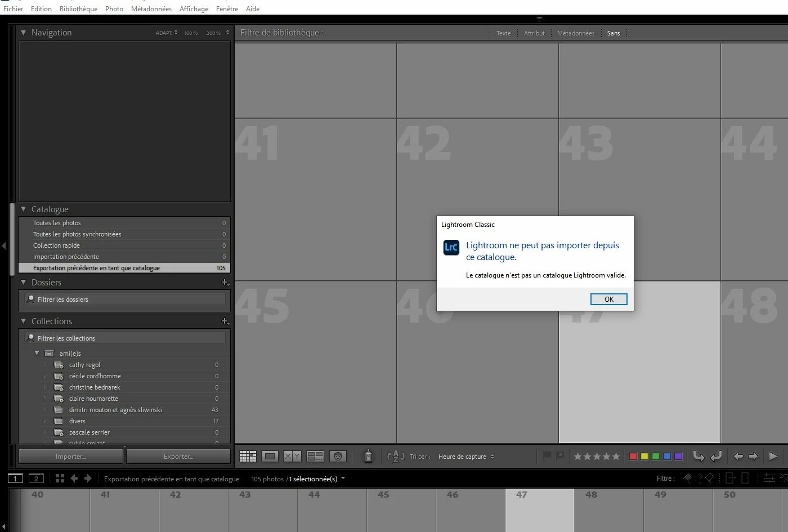Open the Aide menu

coord(253,9)
